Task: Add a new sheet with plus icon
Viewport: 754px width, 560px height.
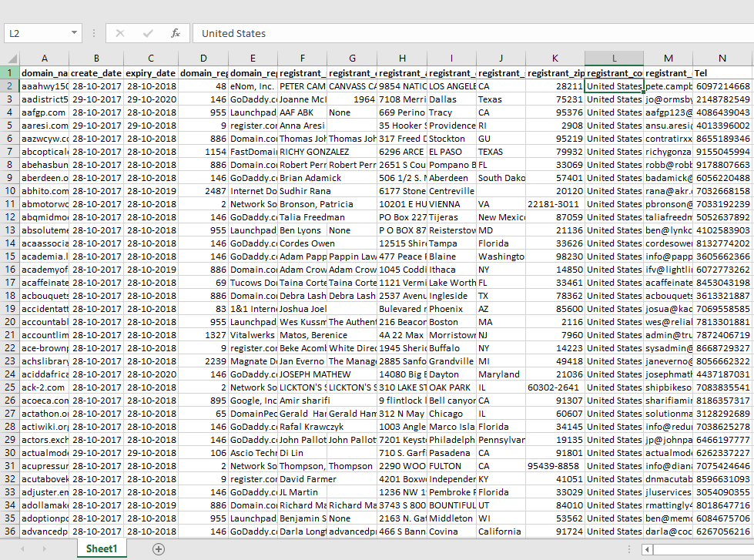Action: (159, 549)
